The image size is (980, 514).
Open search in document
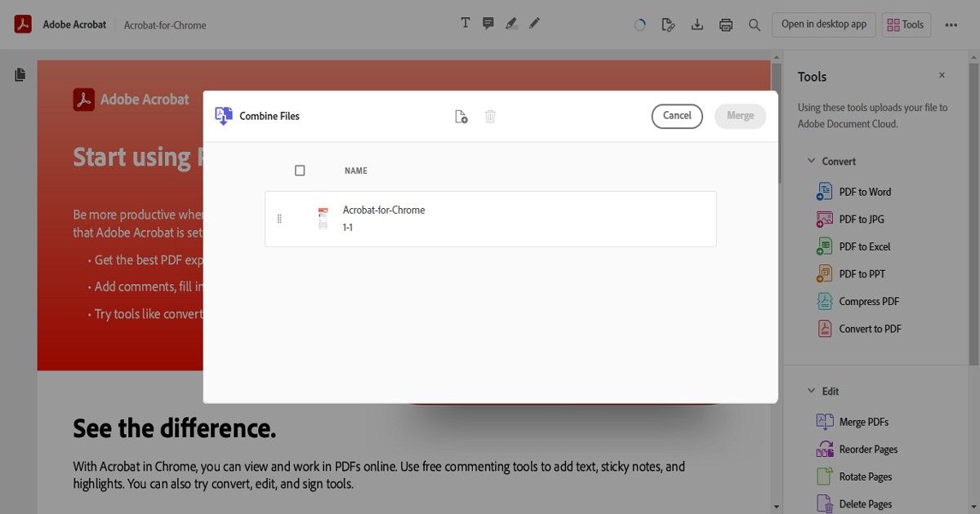755,24
